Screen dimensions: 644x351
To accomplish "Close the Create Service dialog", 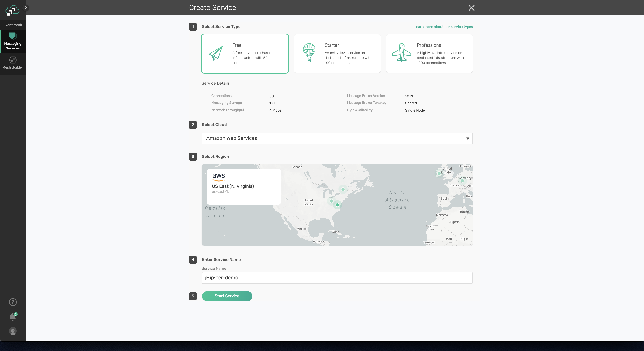I will (471, 8).
